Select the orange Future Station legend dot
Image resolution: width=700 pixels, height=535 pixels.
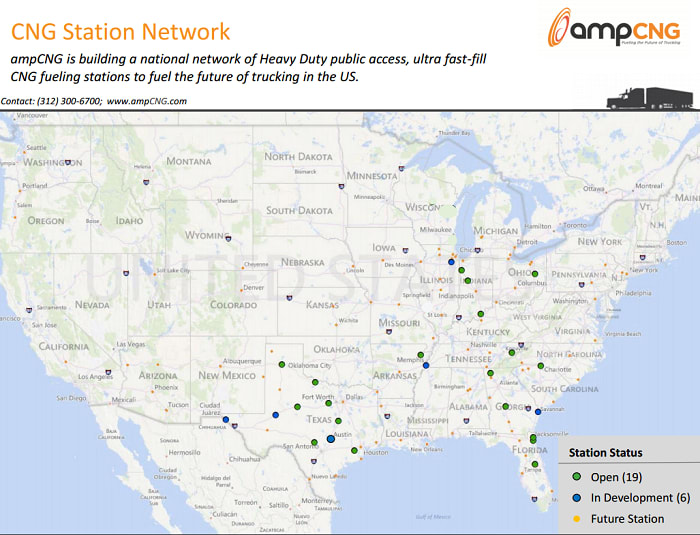(576, 519)
